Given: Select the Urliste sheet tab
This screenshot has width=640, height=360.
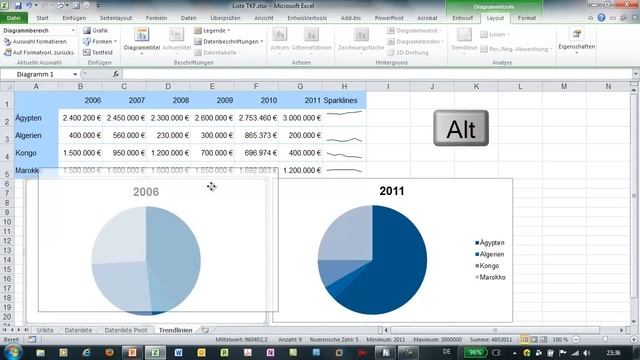Looking at the screenshot, I should point(45,330).
